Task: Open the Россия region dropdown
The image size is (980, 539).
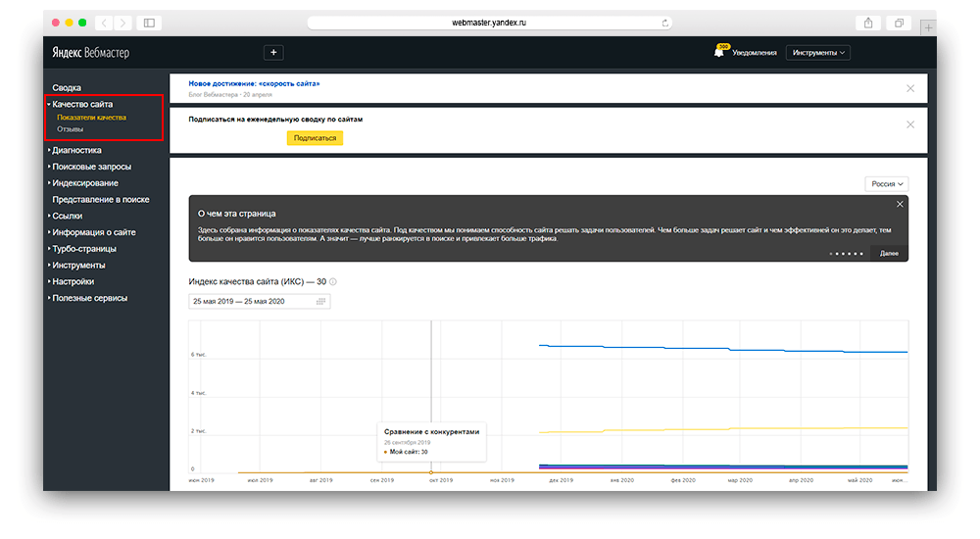Action: (x=886, y=184)
